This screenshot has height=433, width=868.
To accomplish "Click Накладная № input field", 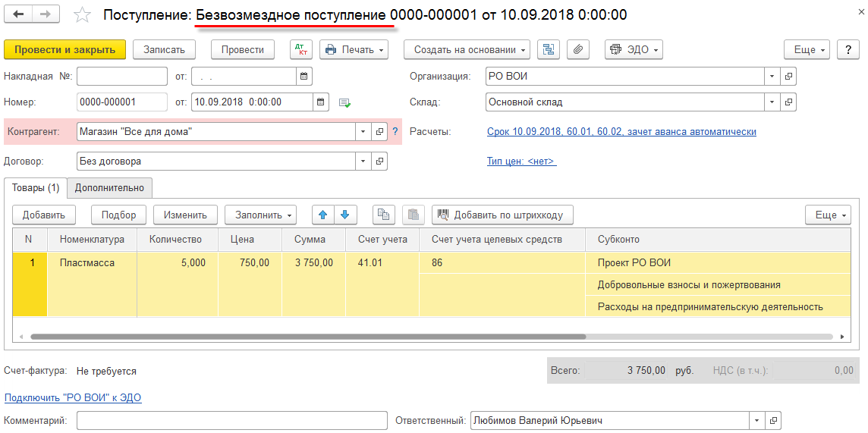I will point(122,77).
